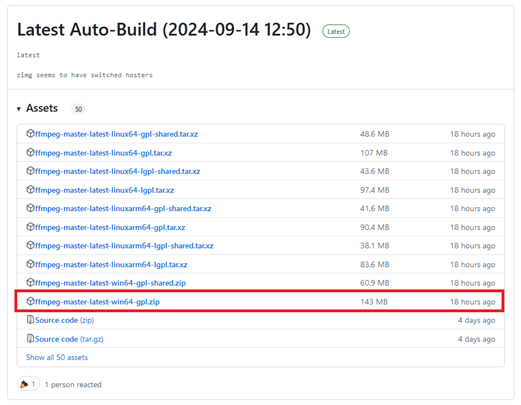The image size is (521, 405).
Task: Click the '1 person reacted' text
Action: (73, 385)
